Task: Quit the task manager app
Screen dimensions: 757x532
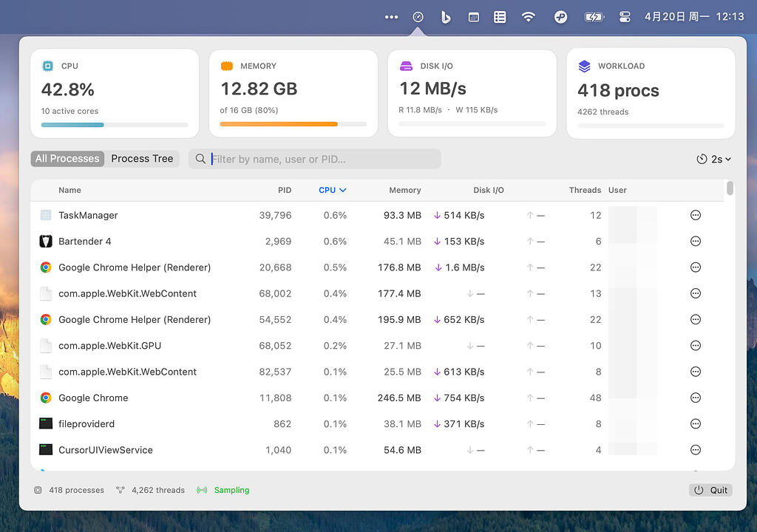Action: 710,490
